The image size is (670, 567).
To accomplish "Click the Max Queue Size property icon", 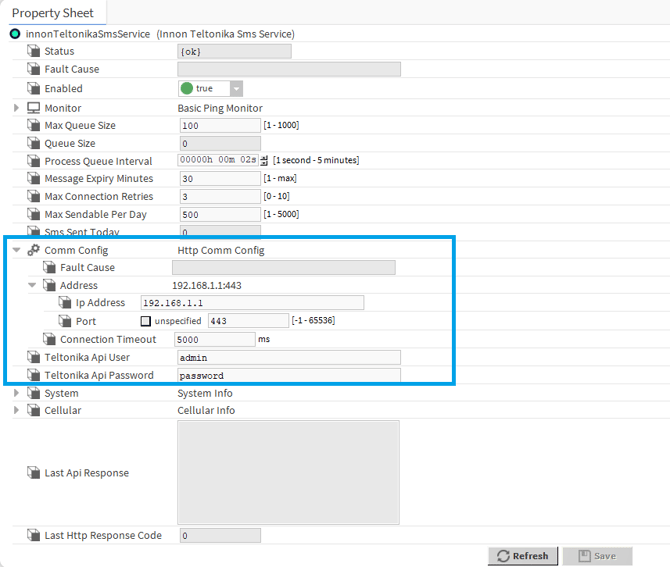I will pyautogui.click(x=33, y=126).
